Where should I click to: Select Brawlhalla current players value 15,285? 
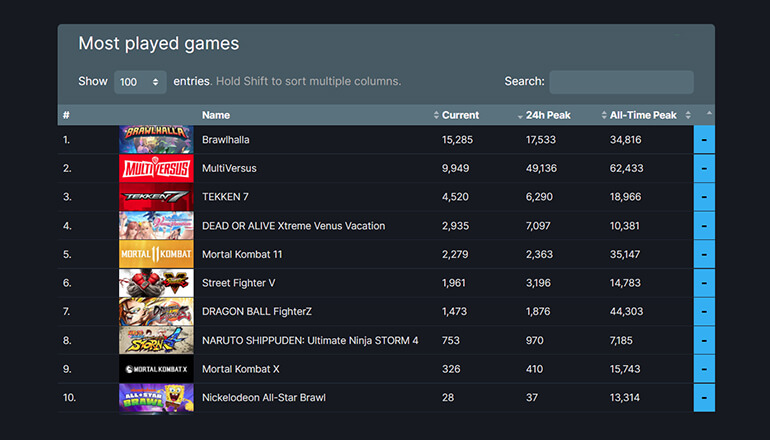click(457, 140)
